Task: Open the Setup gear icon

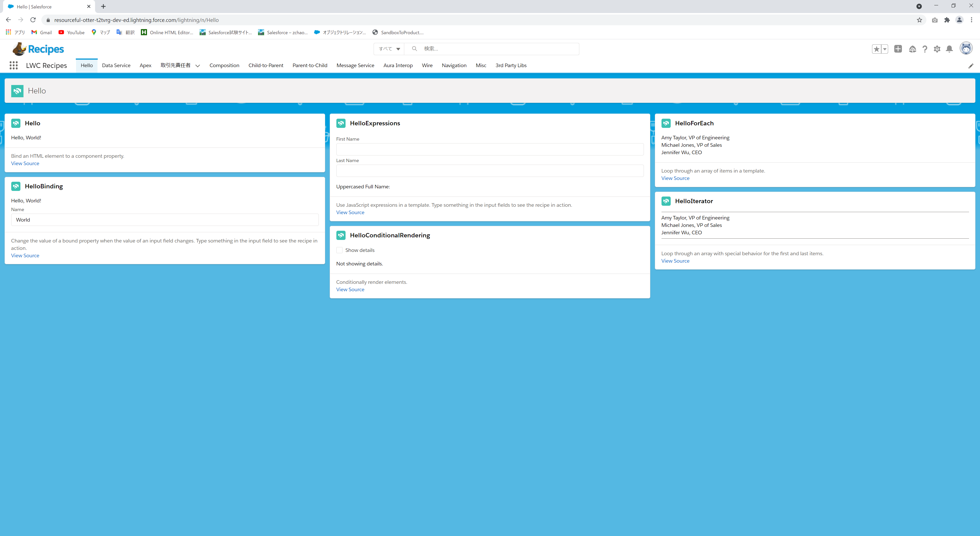Action: point(937,49)
